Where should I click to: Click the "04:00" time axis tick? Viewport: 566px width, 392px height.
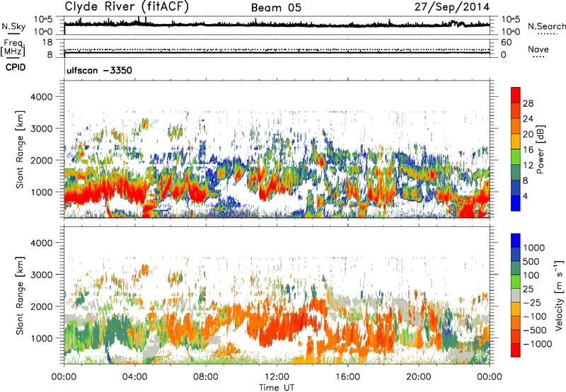[x=135, y=377]
